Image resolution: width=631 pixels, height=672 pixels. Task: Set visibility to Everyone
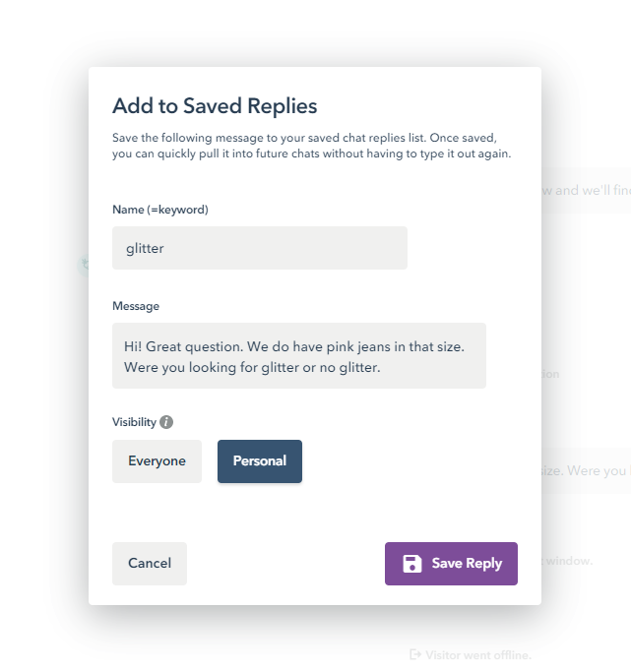[157, 461]
